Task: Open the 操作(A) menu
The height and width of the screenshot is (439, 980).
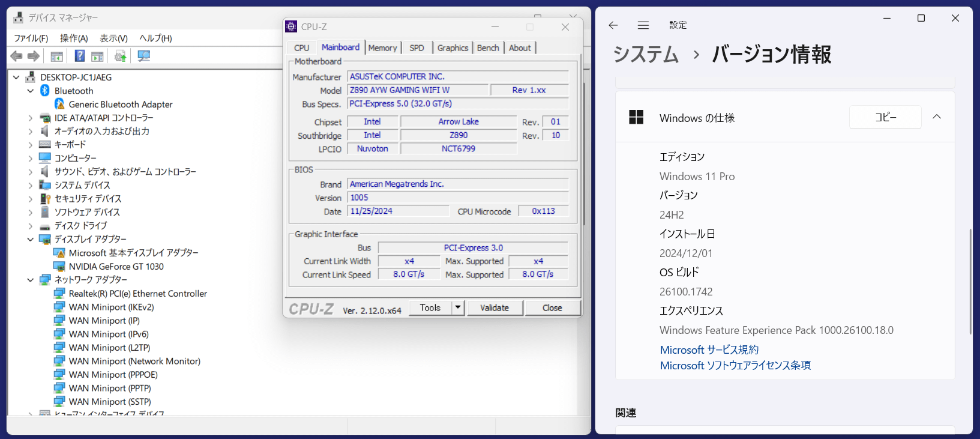Action: [74, 38]
